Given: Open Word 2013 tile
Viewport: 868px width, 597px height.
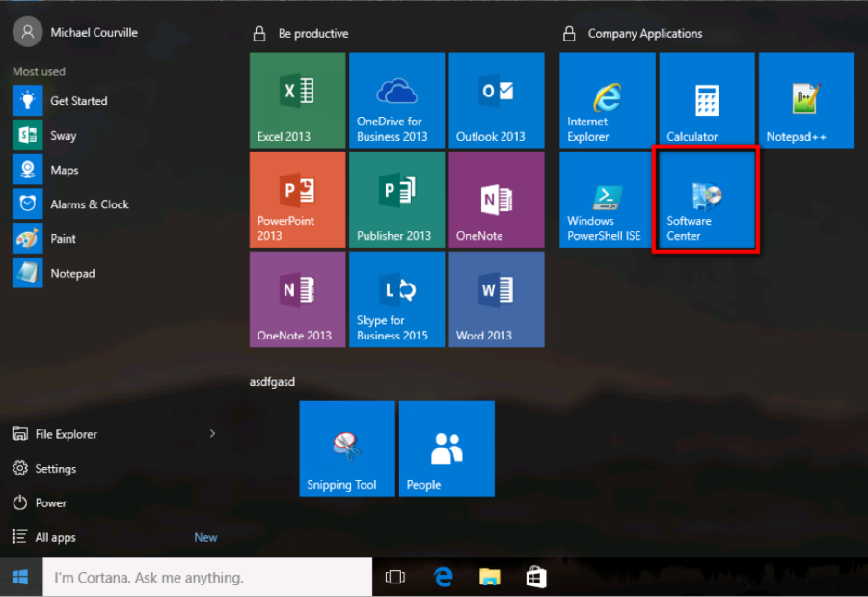Looking at the screenshot, I should (x=497, y=300).
